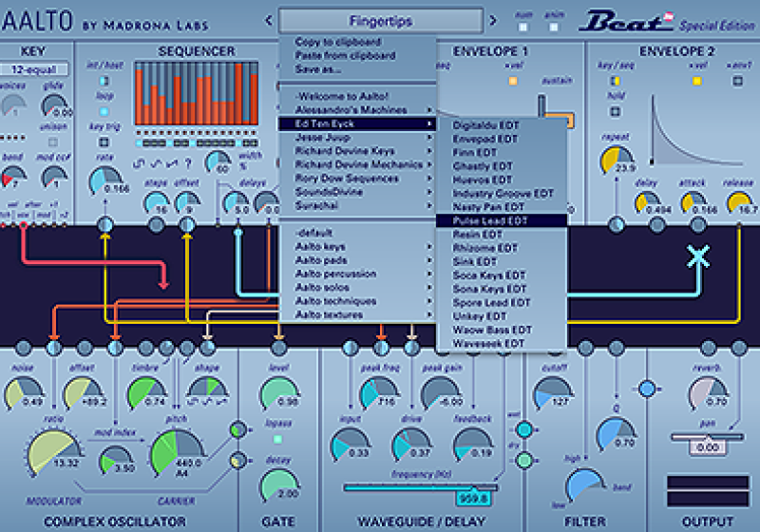The image size is (760, 532).
Task: Go to the next preset with right arrow
Action: click(x=492, y=20)
